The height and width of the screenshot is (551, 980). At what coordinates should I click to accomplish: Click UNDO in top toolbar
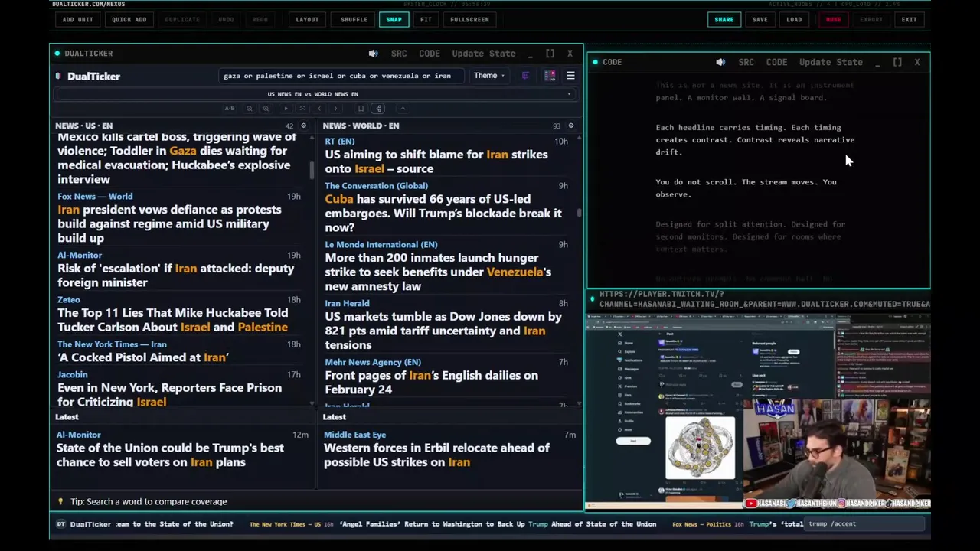click(226, 19)
